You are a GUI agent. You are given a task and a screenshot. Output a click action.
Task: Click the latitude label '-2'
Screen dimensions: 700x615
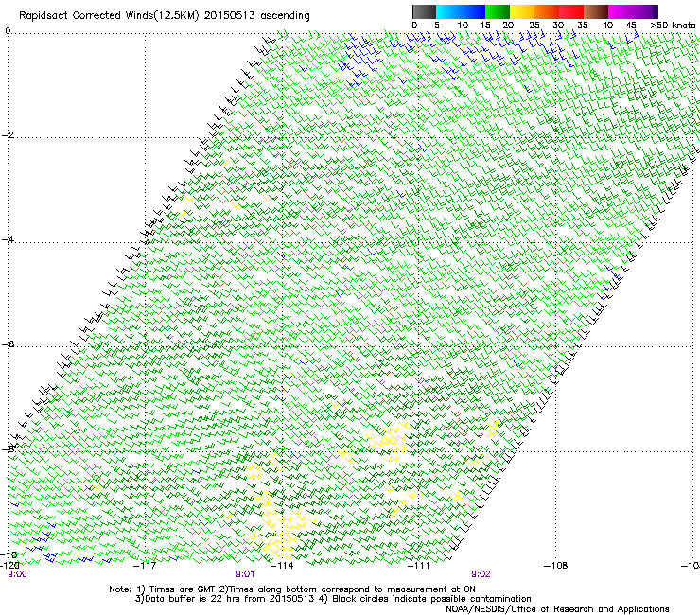(x=9, y=135)
